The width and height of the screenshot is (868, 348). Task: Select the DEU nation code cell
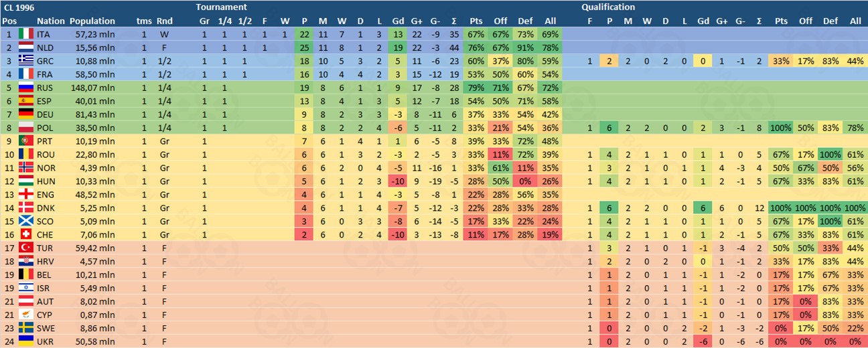click(x=46, y=114)
